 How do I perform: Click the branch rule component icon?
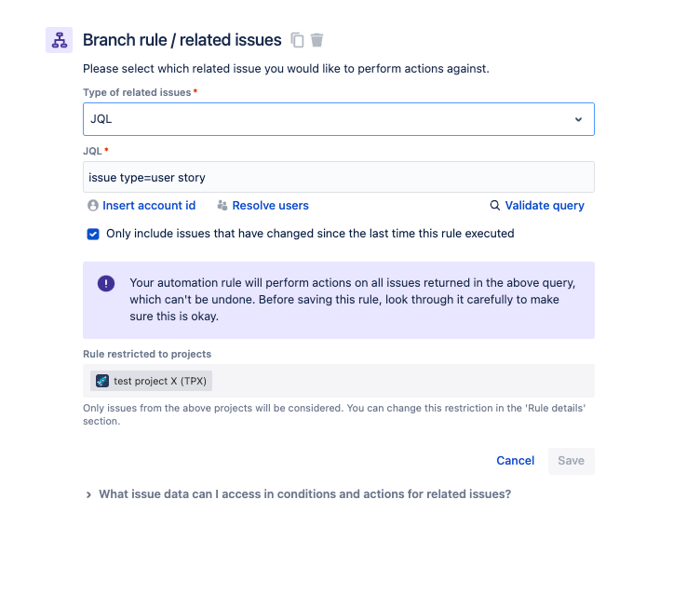[x=59, y=40]
